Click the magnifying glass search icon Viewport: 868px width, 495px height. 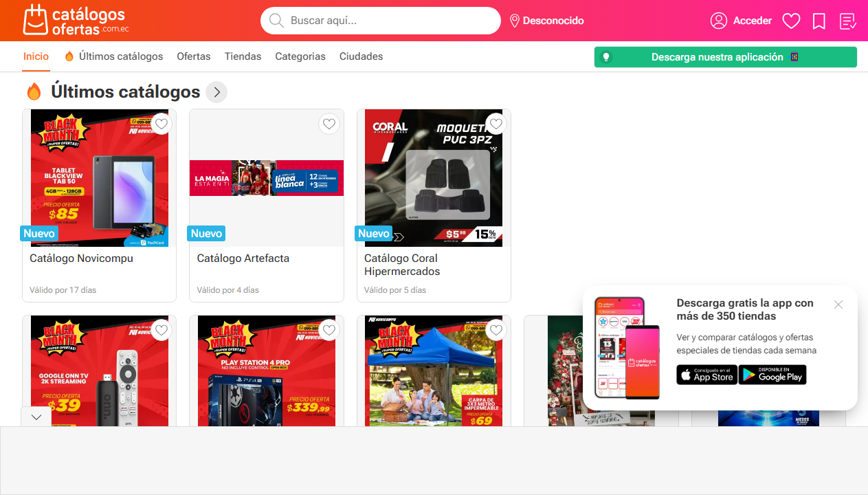point(276,21)
